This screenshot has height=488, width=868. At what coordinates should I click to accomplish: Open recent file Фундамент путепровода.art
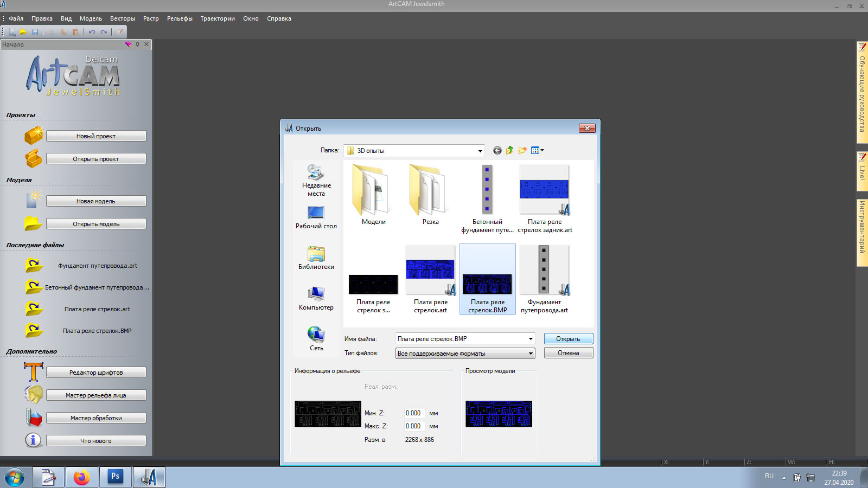(98, 266)
